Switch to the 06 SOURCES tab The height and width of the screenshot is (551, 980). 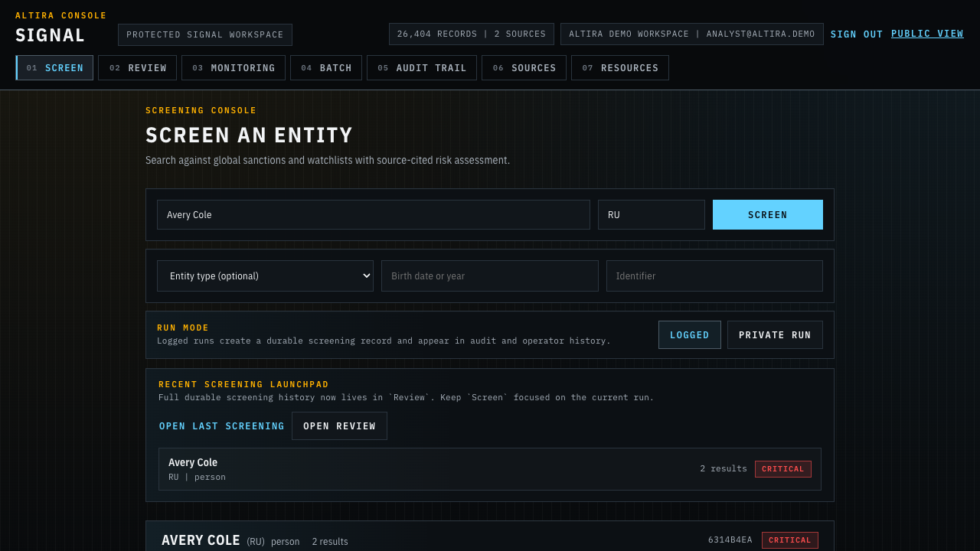[524, 67]
